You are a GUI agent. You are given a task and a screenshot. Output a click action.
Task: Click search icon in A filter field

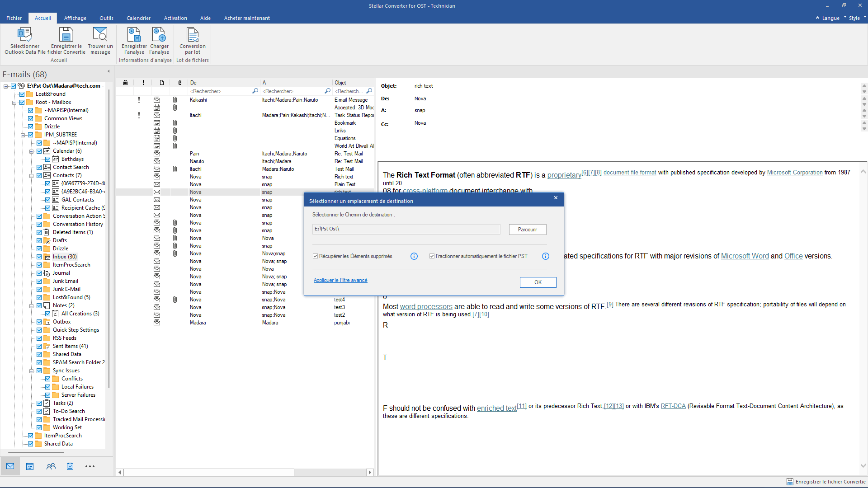pos(327,91)
